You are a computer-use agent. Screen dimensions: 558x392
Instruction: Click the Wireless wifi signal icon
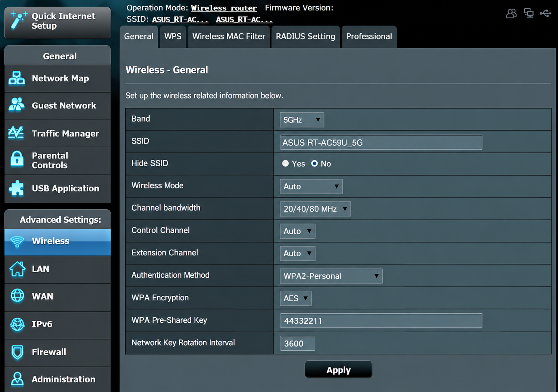tap(17, 241)
